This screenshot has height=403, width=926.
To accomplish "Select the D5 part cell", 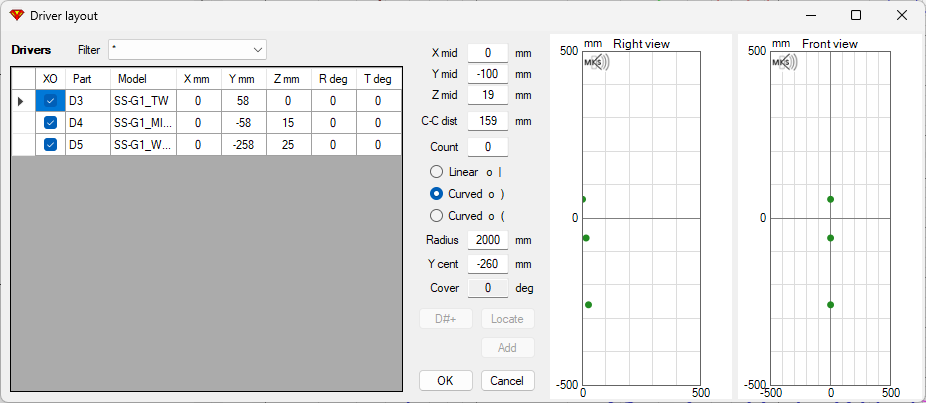I will tap(88, 145).
